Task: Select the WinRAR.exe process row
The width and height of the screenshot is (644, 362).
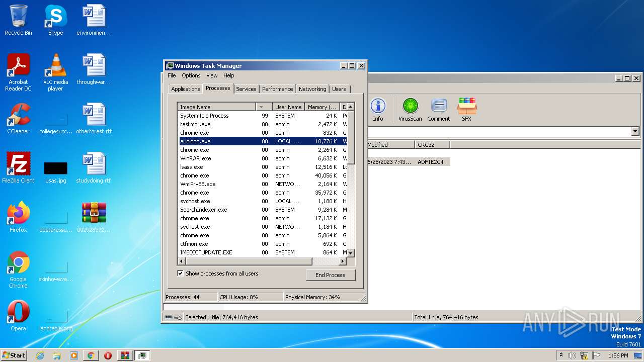Action: (262, 158)
